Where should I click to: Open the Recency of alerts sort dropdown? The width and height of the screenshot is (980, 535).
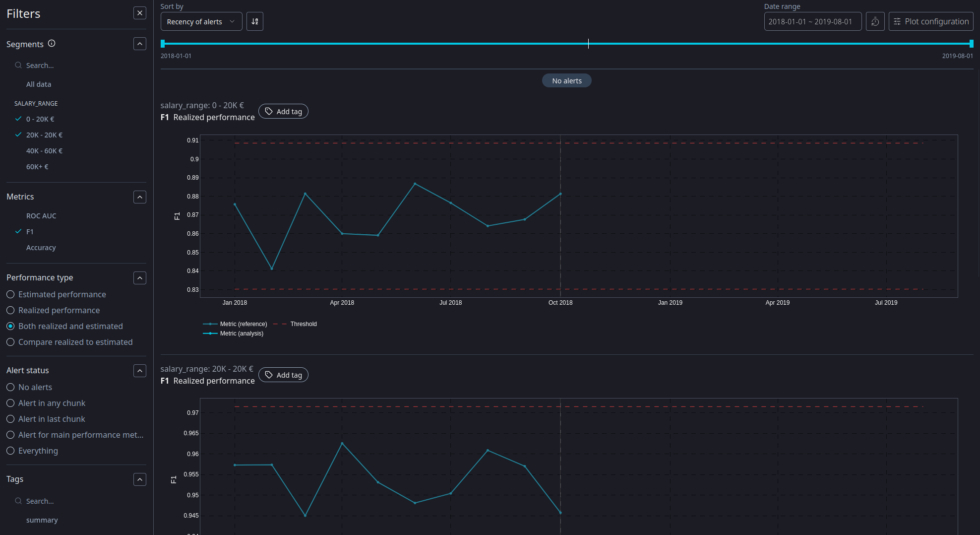coord(201,22)
